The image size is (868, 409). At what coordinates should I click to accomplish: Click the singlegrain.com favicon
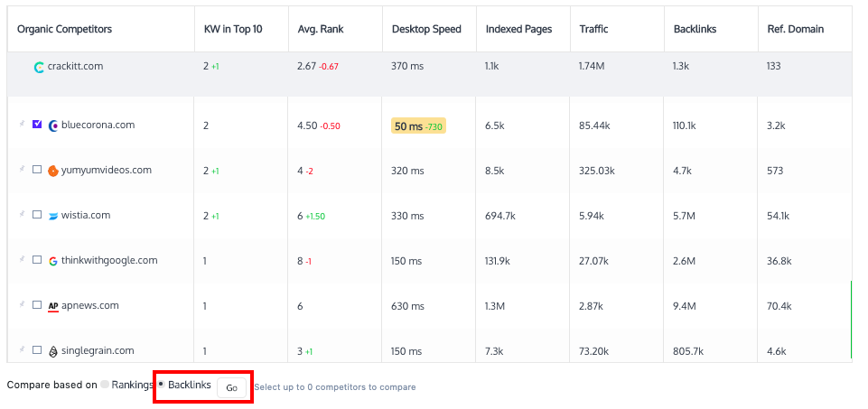click(x=53, y=351)
